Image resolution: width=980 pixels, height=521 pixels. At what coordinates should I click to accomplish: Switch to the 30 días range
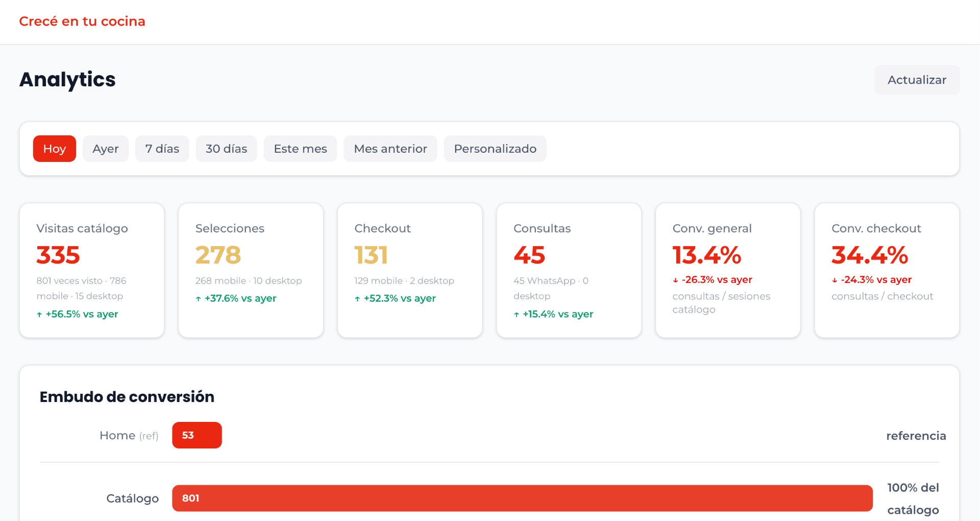pyautogui.click(x=227, y=149)
